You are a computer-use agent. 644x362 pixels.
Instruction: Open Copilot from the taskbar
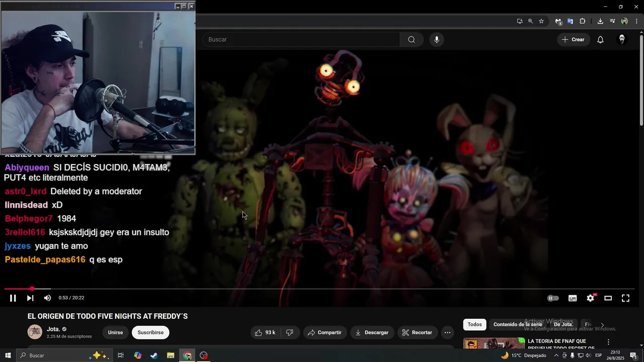pyautogui.click(x=137, y=355)
